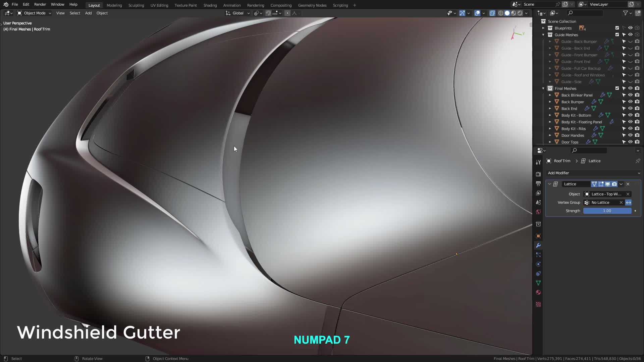Expand the Back End object row
This screenshot has height=362, width=644.
click(x=550, y=109)
